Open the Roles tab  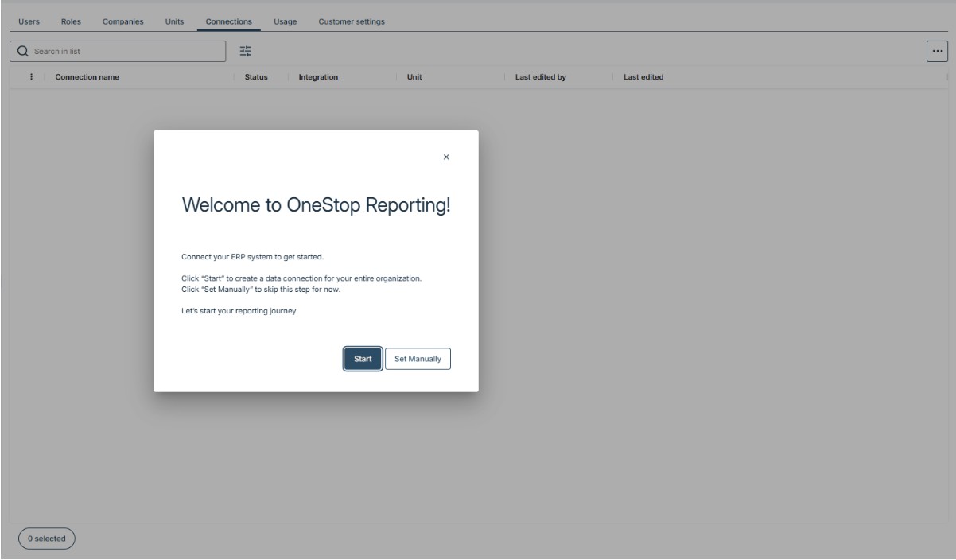point(71,21)
